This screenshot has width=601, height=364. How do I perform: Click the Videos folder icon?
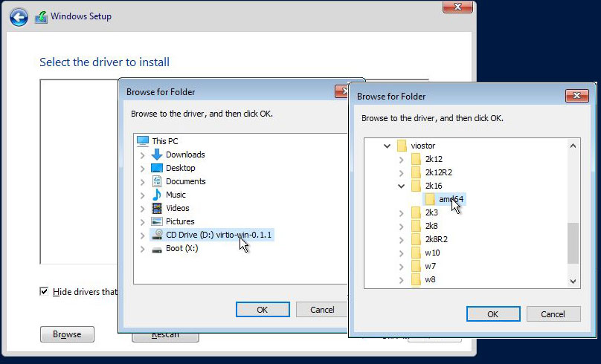(x=157, y=208)
